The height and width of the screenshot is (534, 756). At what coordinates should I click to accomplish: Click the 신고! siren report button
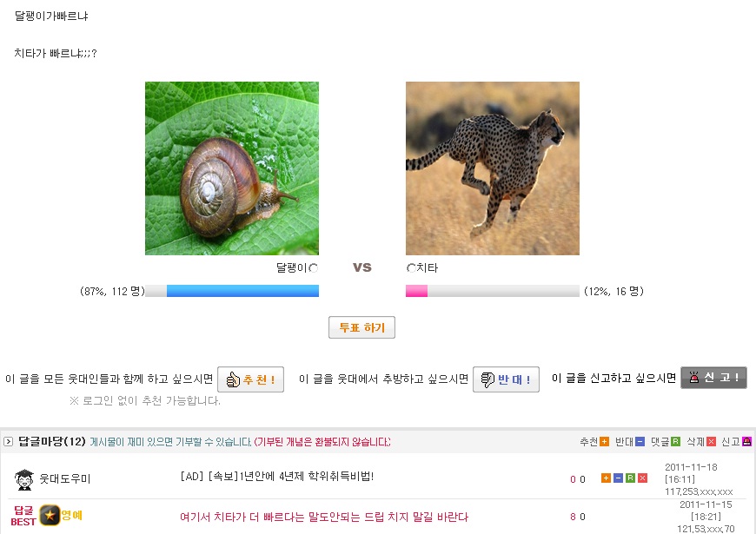[713, 378]
